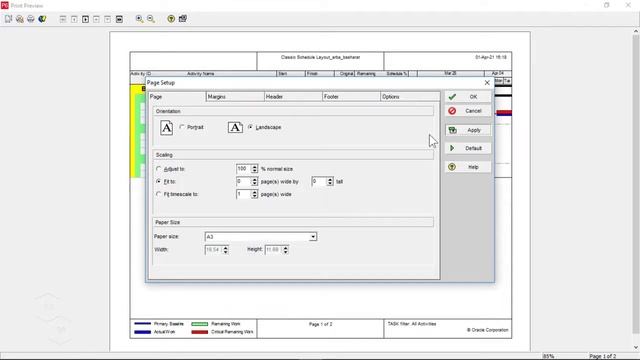Choose Fit timescale to option
The height and width of the screenshot is (360, 640).
pos(158,194)
